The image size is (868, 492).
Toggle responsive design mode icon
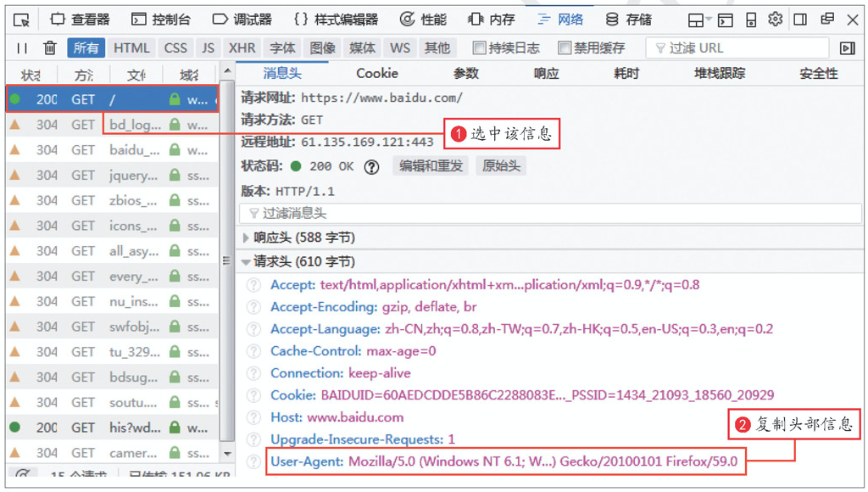tap(751, 20)
